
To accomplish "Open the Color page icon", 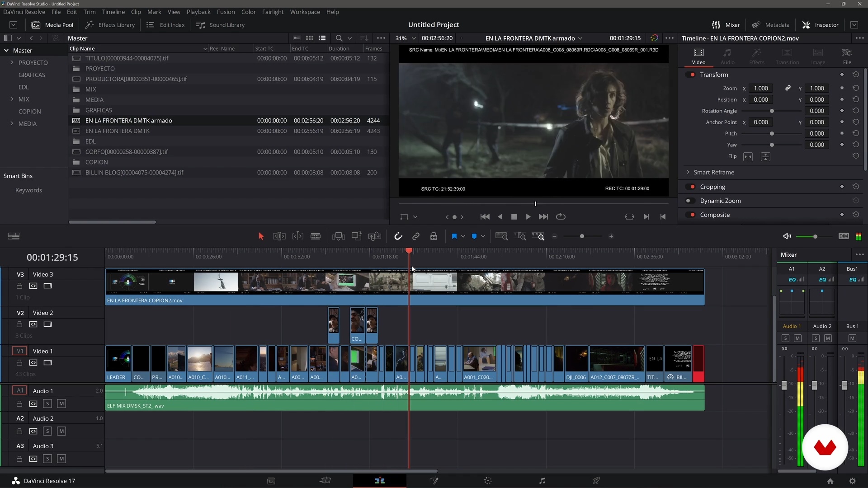I will pyautogui.click(x=488, y=481).
